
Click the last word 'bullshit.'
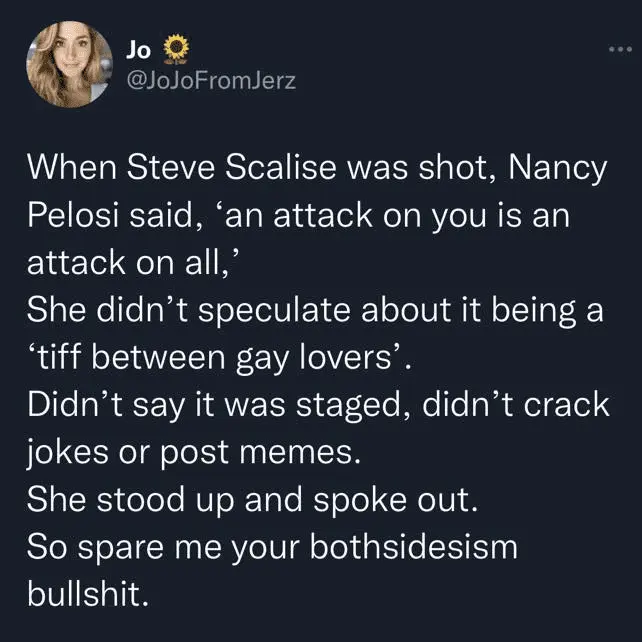click(x=88, y=595)
